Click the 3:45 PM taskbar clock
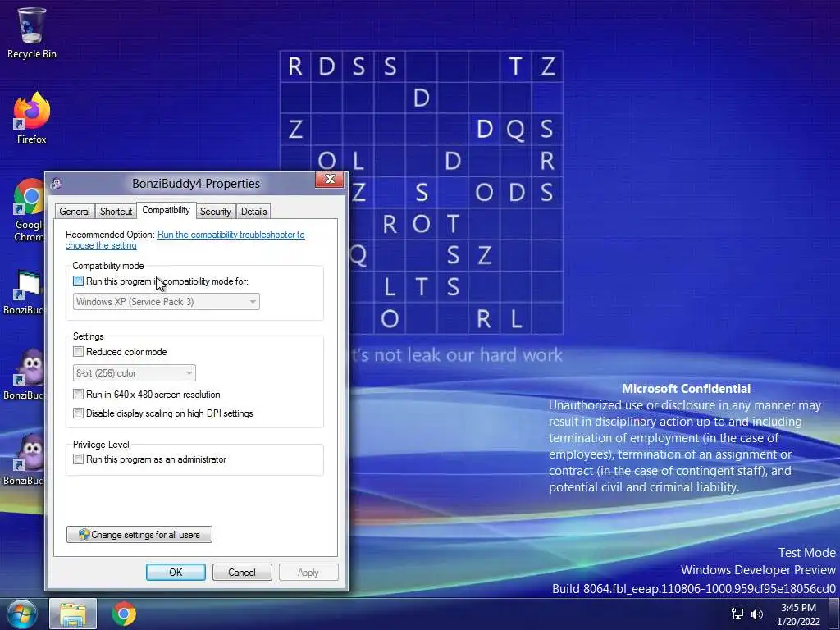 (x=798, y=614)
